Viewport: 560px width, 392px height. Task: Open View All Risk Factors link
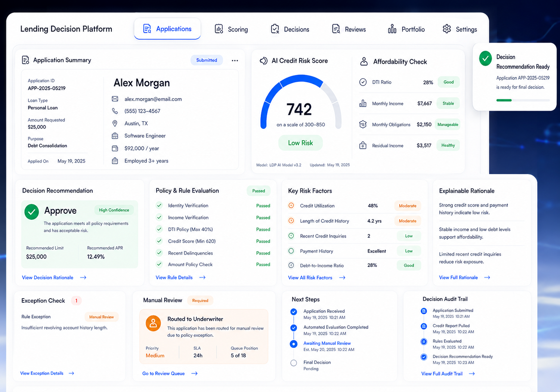[317, 278]
